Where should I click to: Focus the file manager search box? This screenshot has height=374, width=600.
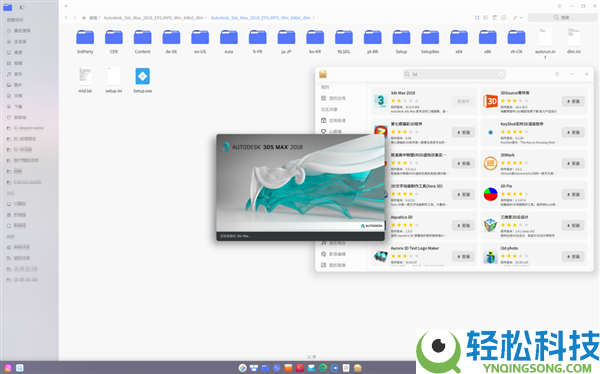click(x=561, y=18)
